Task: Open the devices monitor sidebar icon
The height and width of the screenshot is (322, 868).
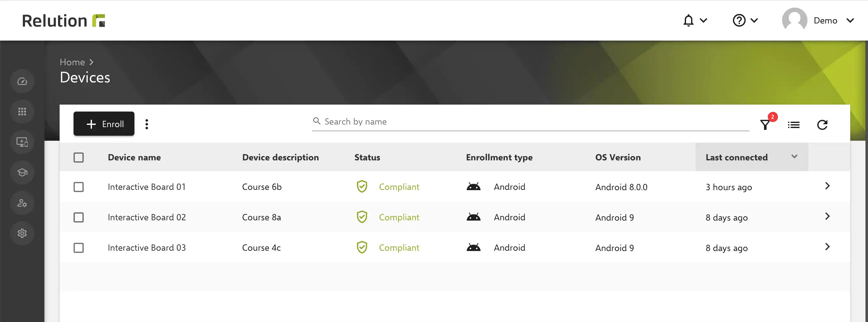Action: tap(22, 142)
